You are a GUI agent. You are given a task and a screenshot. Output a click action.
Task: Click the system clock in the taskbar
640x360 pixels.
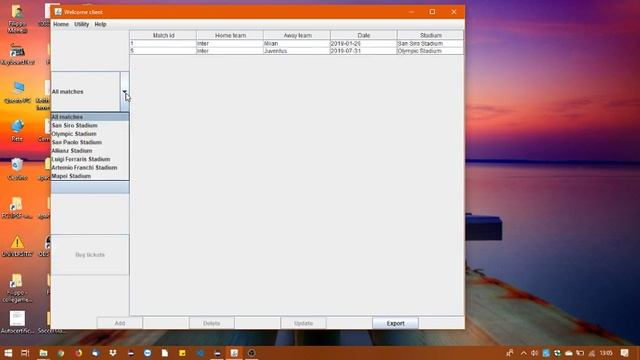(606, 353)
